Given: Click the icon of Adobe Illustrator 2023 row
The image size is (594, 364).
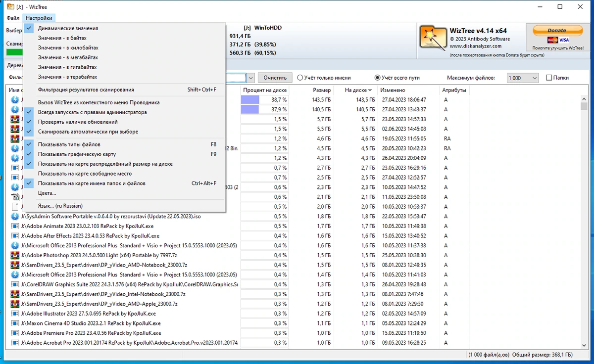Looking at the screenshot, I should (15, 314).
